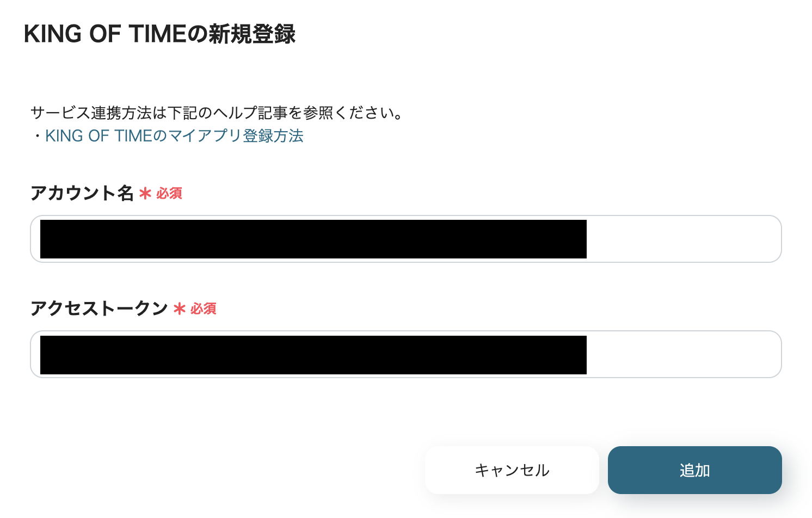Click the アカウント名 input field
Viewport: 812px width, 518px height.
click(406, 239)
